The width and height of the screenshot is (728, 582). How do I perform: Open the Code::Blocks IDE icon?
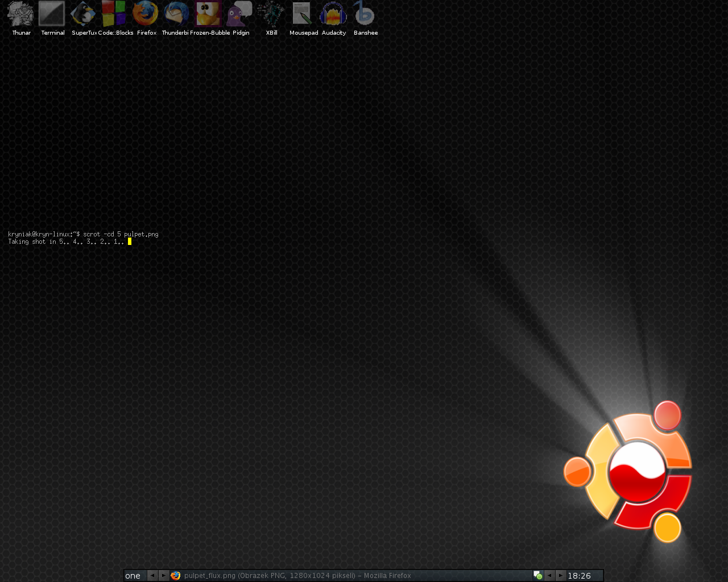coord(114,14)
